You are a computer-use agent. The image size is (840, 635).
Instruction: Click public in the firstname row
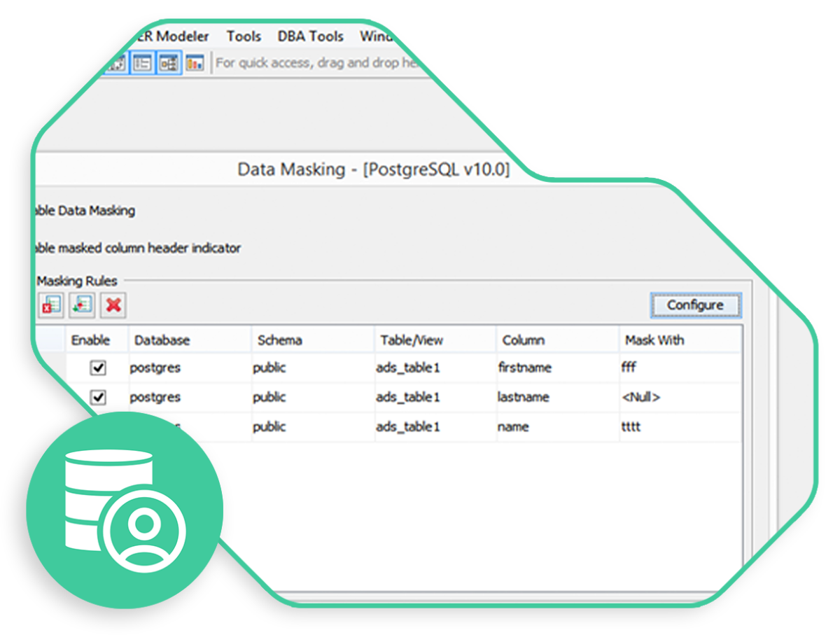[269, 368]
